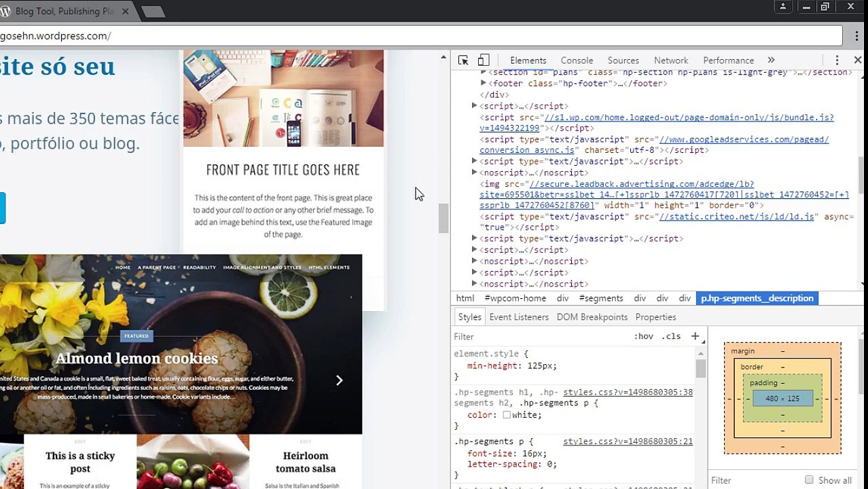Click the 480 × 125 content box

(x=782, y=399)
